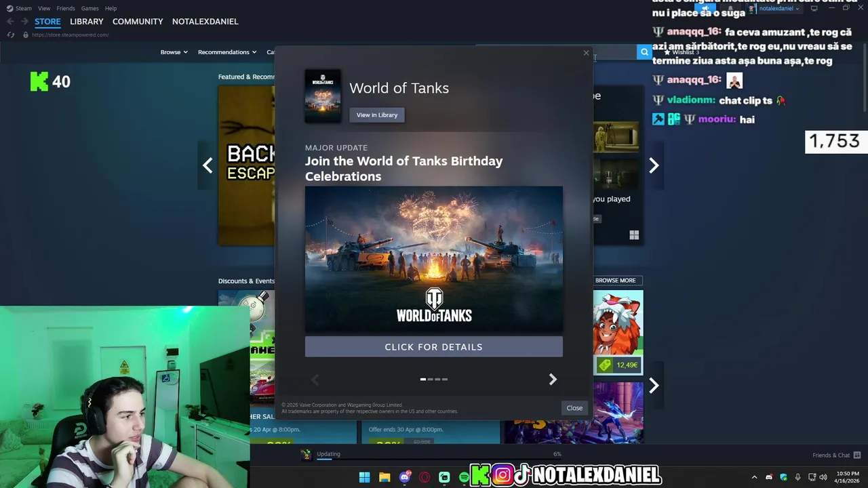Image resolution: width=868 pixels, height=488 pixels.
Task: Click the World of Tanks capsule thumbnail
Action: click(323, 96)
